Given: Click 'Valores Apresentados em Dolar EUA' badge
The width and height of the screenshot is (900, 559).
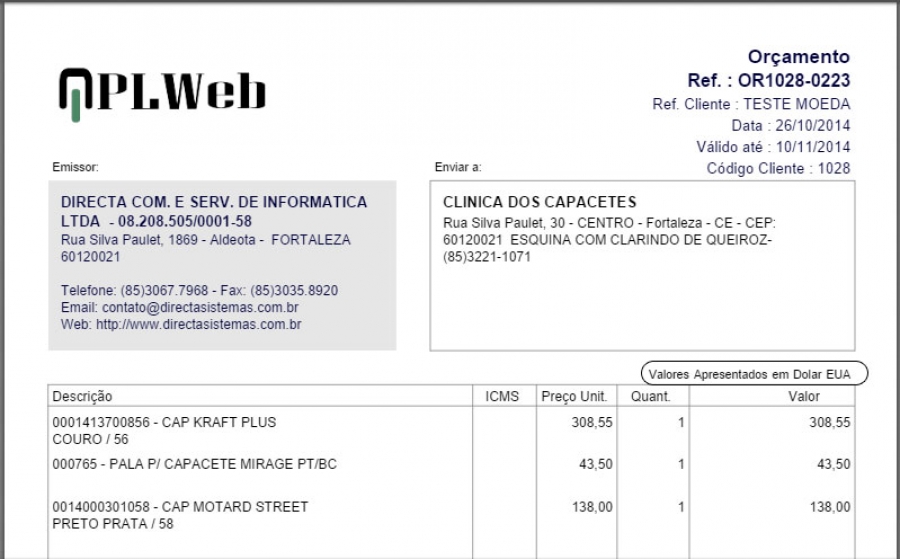Looking at the screenshot, I should 754,374.
